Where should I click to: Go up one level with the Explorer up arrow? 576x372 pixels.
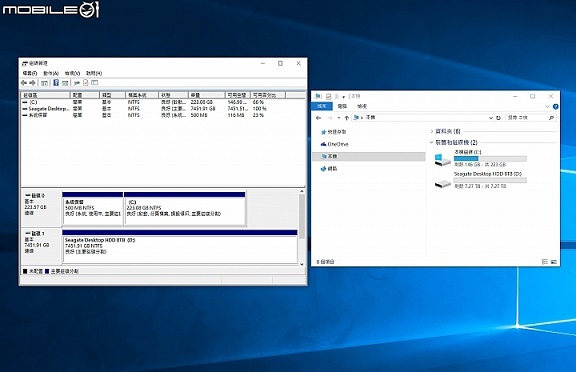346,118
